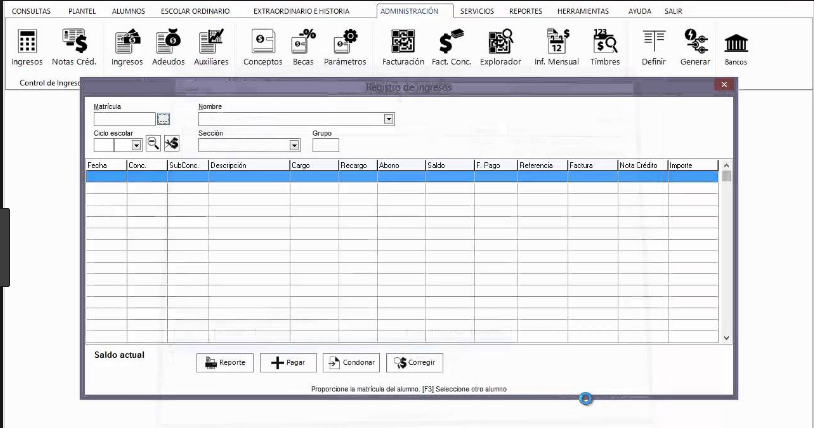This screenshot has width=814, height=428.
Task: Focus the Matrícula input field
Action: [x=125, y=119]
